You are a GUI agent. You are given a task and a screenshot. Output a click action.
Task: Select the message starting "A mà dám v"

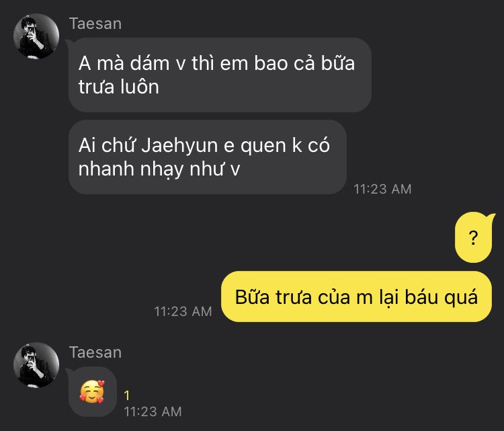(220, 75)
